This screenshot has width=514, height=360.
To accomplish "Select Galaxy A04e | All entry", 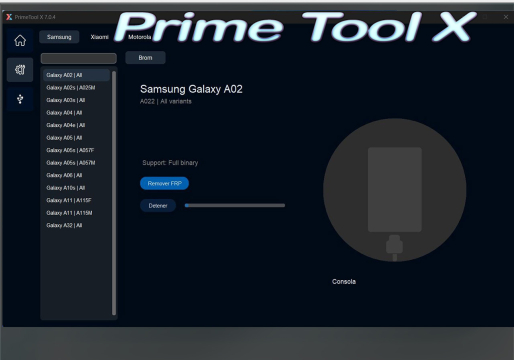I will click(x=76, y=125).
